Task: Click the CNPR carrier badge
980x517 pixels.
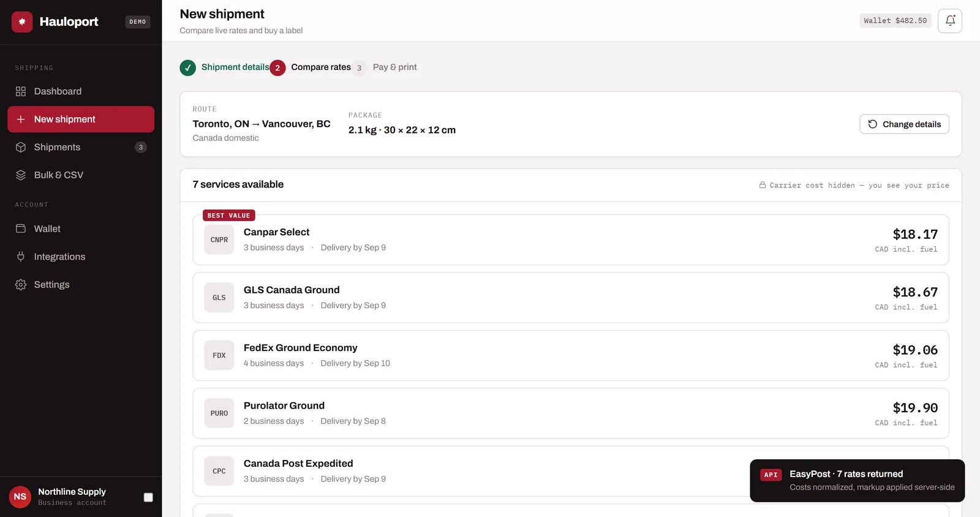Action: click(x=219, y=240)
